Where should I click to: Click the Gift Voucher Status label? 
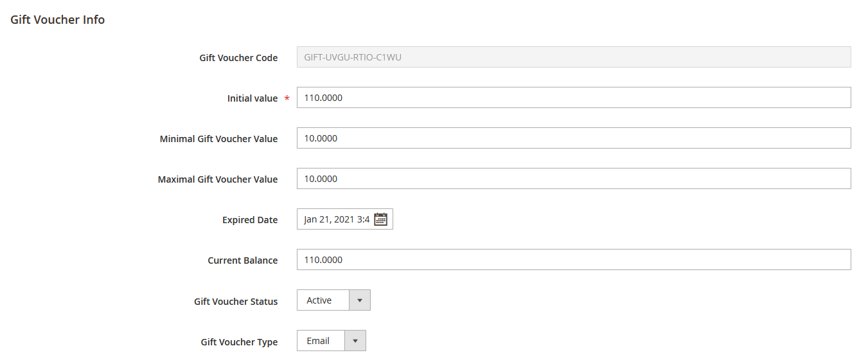click(x=236, y=301)
